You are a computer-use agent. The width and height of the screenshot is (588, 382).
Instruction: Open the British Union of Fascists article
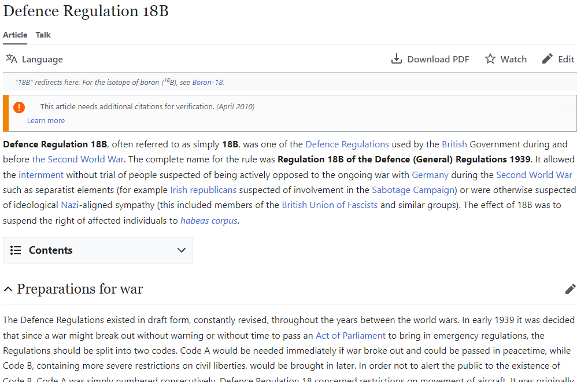pyautogui.click(x=330, y=205)
